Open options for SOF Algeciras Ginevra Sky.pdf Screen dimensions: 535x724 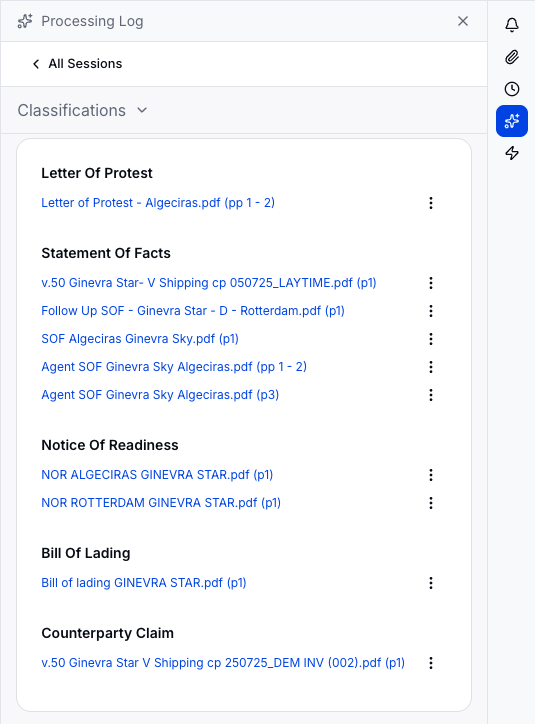431,339
